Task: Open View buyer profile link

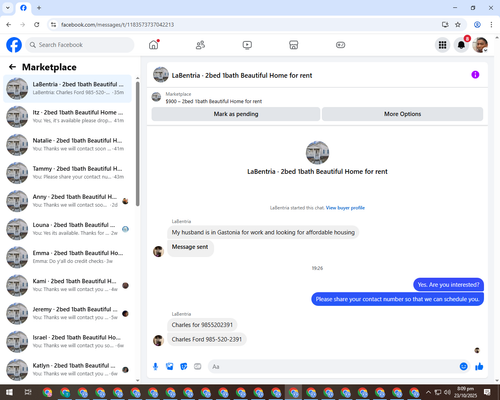Action: 345,208
